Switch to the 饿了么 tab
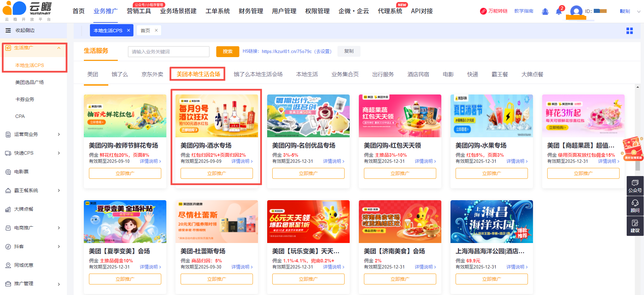 pyautogui.click(x=119, y=74)
